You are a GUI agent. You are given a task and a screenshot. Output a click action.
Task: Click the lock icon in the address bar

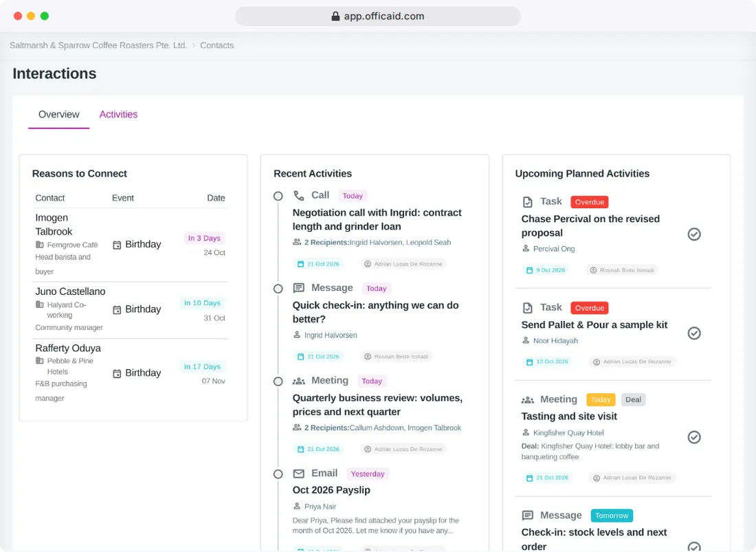pos(335,16)
